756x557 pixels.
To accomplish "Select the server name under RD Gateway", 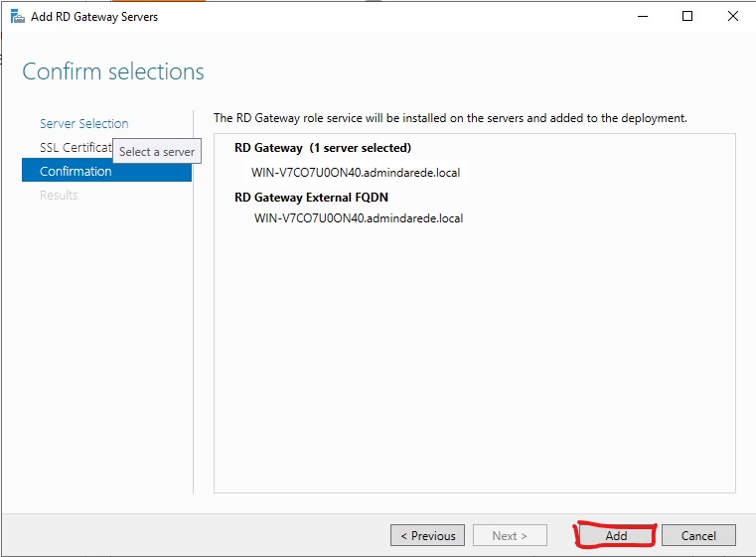I will [356, 173].
